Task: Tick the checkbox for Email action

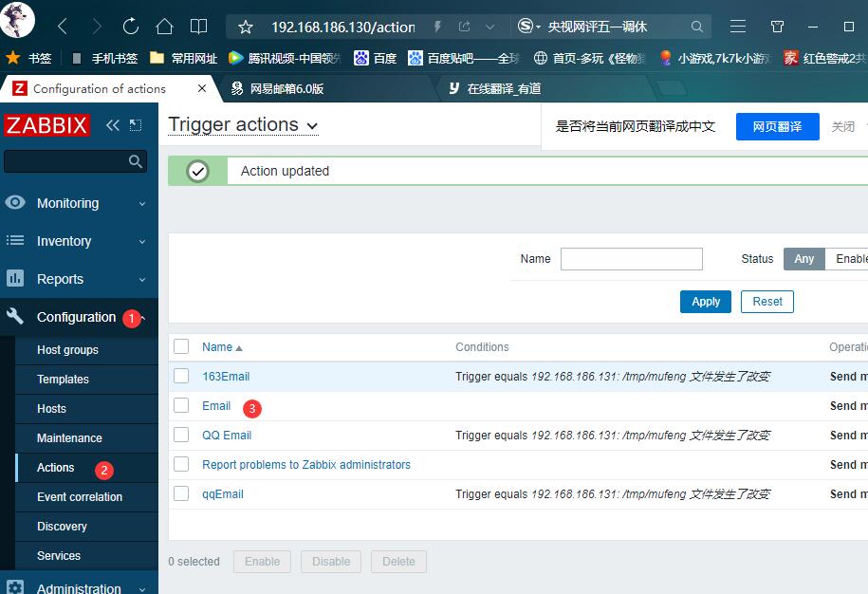Action: [x=181, y=404]
